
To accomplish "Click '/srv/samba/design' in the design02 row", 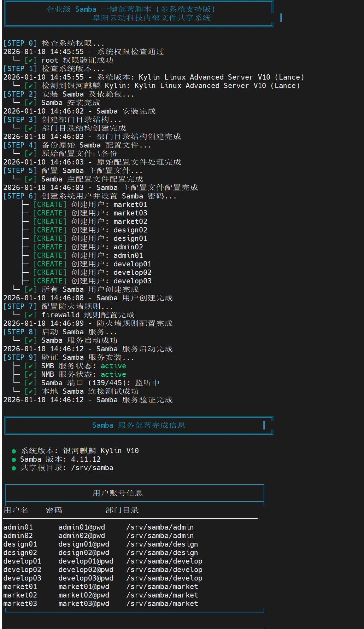I will point(162,553).
